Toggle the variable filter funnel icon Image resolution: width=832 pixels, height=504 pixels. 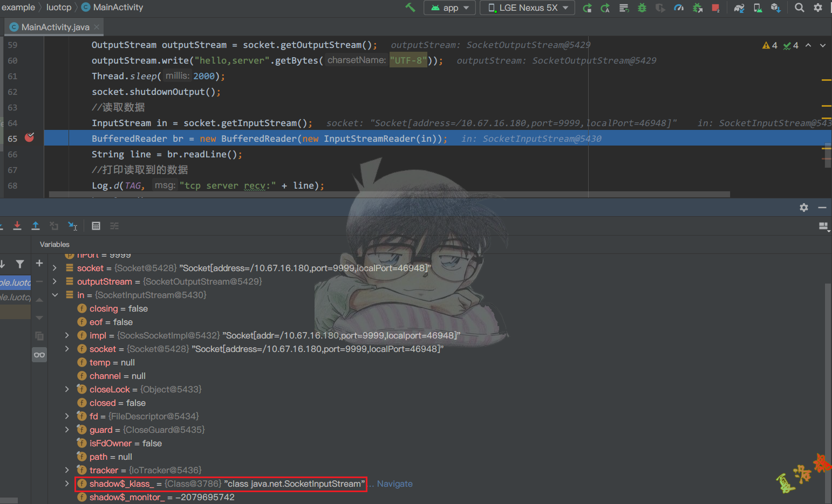[x=20, y=265]
